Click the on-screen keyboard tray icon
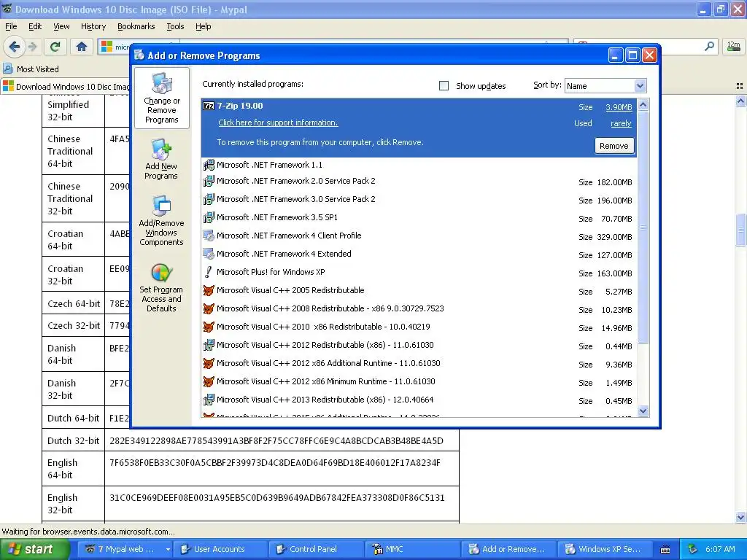This screenshot has height=560, width=747. [665, 550]
